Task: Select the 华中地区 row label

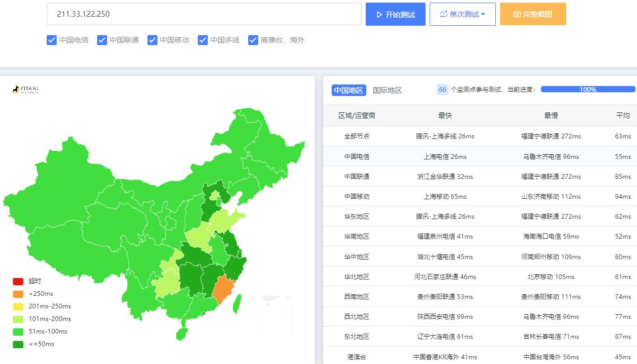Action: tap(357, 256)
